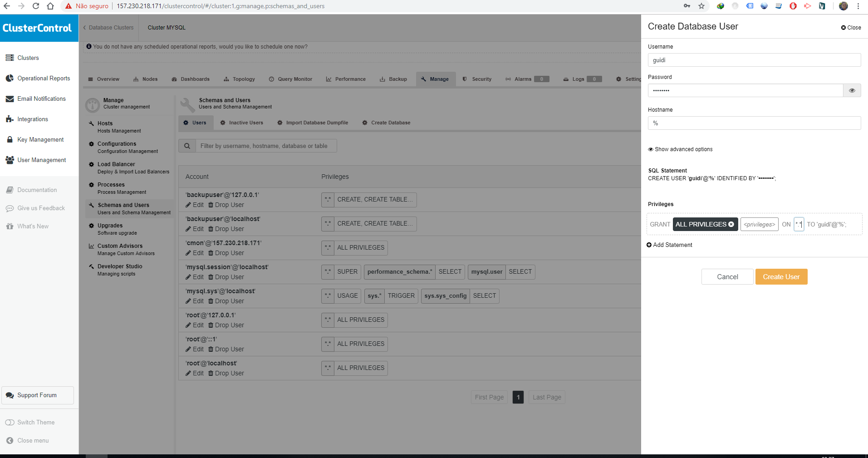Screen dimensions: 868x458
Task: Open Key Management from the sidebar
Action: coord(40,139)
